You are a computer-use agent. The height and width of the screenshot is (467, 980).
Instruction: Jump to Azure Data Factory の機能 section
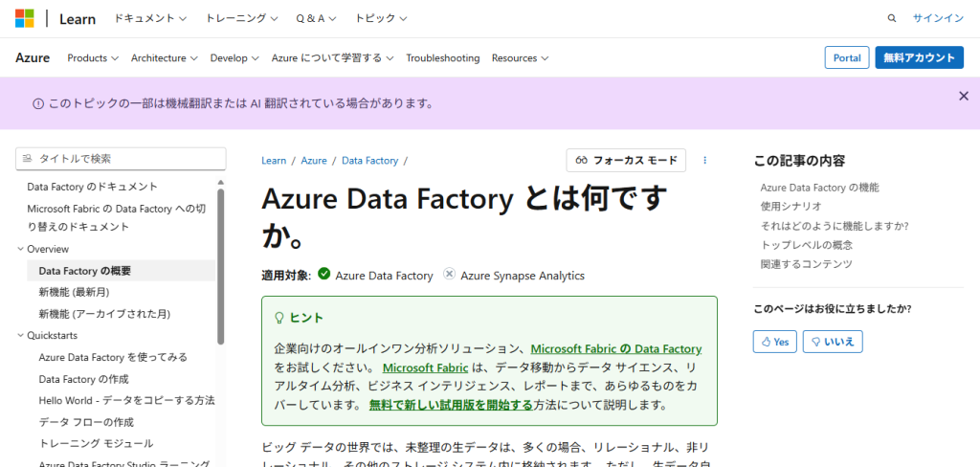[819, 187]
